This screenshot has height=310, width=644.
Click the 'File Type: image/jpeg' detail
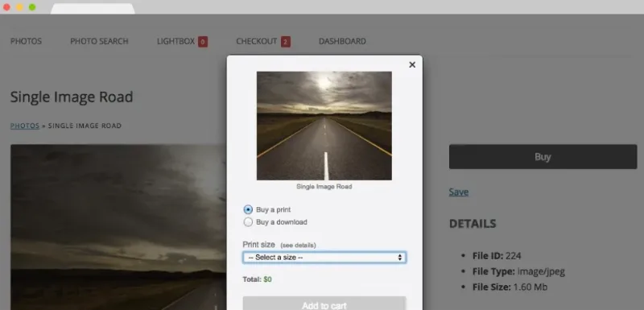point(518,271)
